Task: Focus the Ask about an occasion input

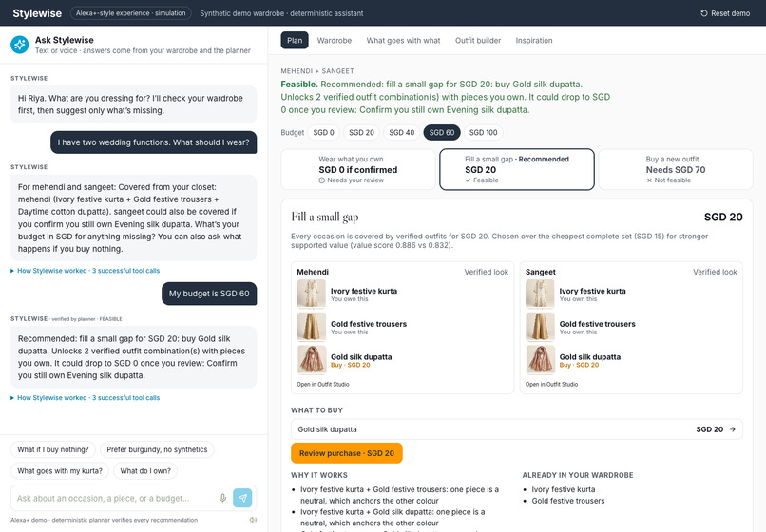Action: (115, 499)
